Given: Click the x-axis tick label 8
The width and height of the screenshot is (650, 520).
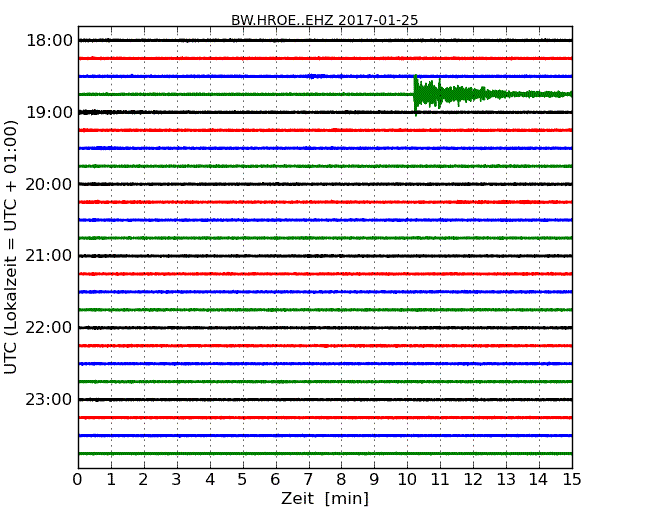Looking at the screenshot, I should tap(342, 479).
